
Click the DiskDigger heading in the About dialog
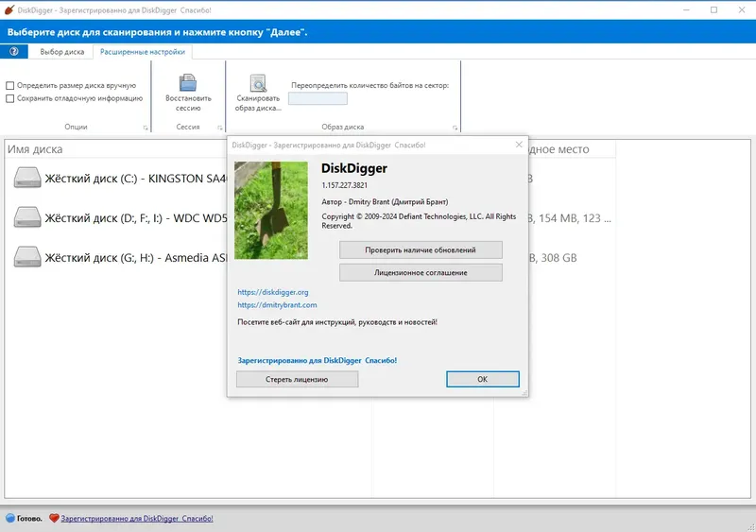(x=354, y=168)
